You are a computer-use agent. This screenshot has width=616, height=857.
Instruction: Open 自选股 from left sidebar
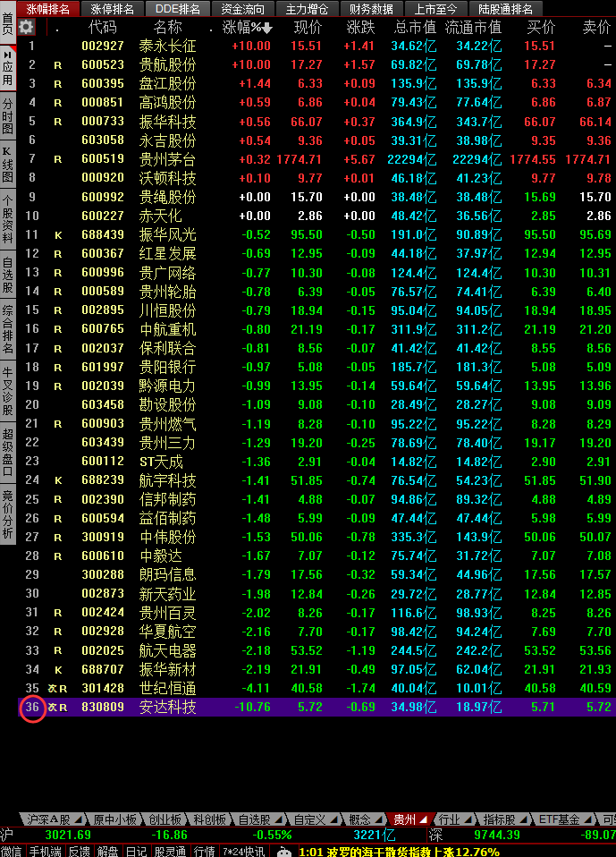click(x=8, y=273)
